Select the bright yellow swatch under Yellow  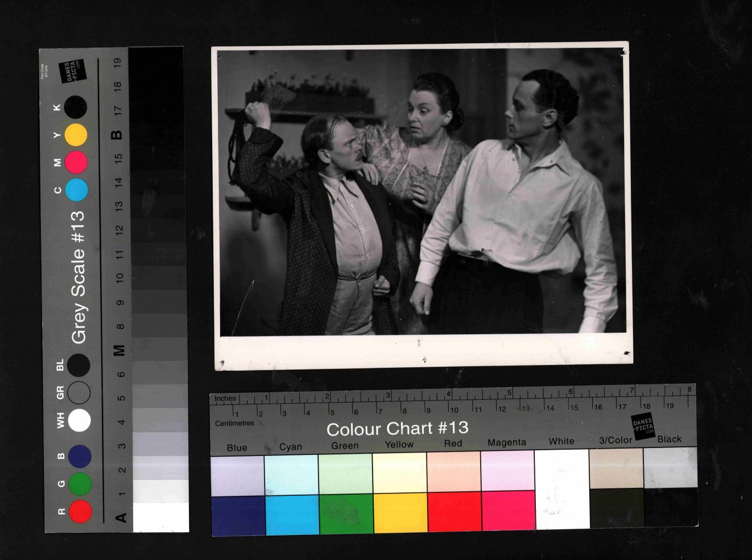[400, 512]
